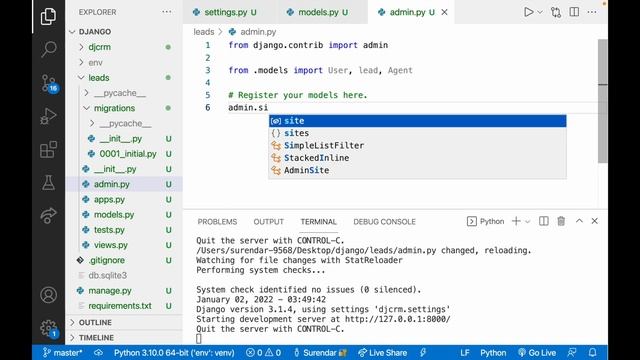The image size is (640, 360).
Task: Maximize the panel with up chevron
Action: coord(579,221)
